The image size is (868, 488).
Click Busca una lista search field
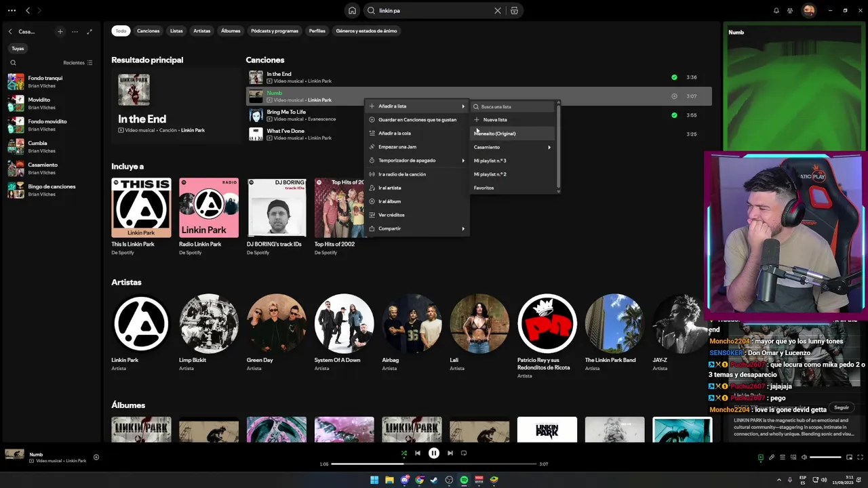tap(513, 106)
